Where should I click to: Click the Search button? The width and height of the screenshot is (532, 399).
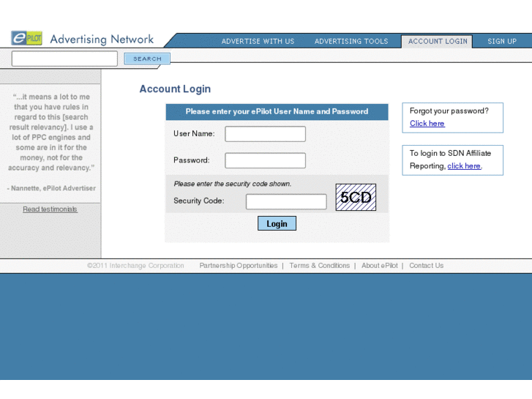tap(147, 59)
